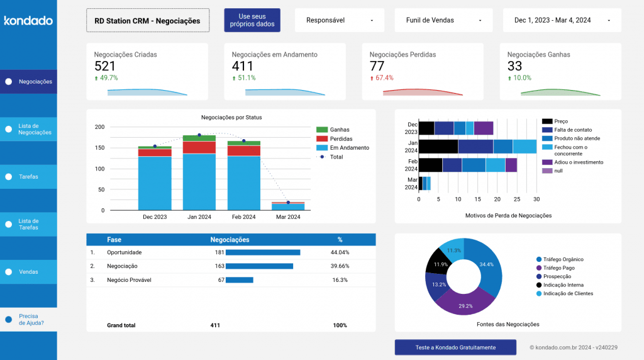This screenshot has height=360, width=644.
Task: Click Use seus próprios dados button
Action: 252,20
